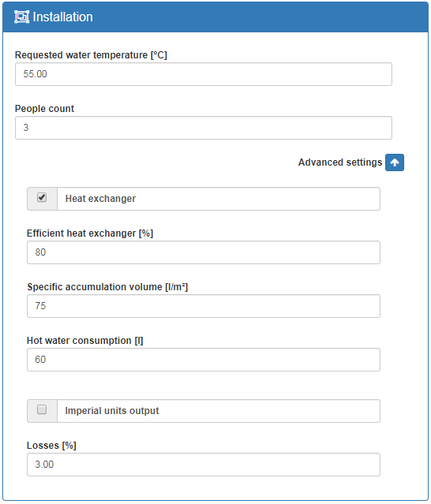Click the Specific accumulation volume label

point(107,287)
